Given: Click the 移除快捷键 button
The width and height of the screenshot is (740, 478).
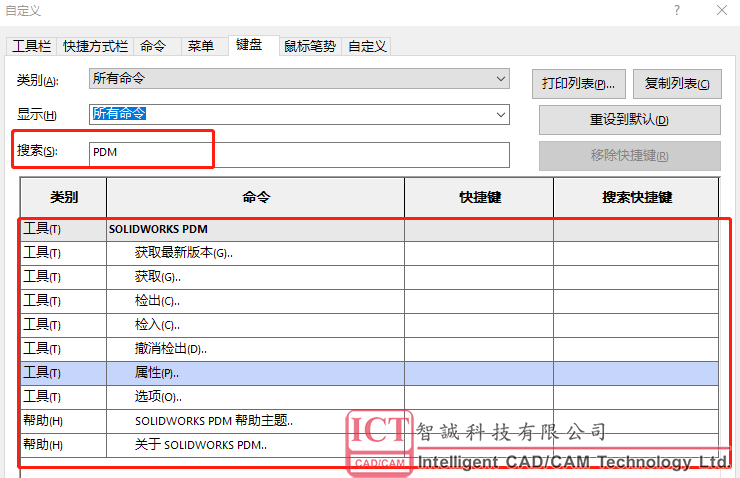Looking at the screenshot, I should click(x=630, y=156).
